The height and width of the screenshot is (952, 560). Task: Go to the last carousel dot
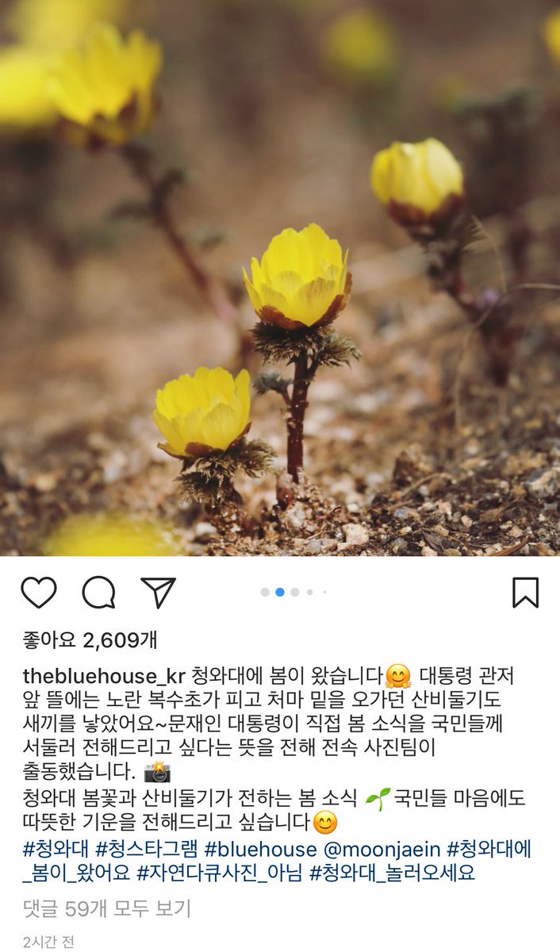click(324, 592)
